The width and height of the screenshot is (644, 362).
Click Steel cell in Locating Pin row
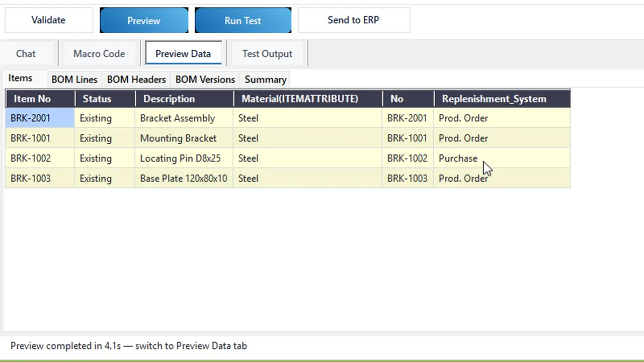pyautogui.click(x=308, y=158)
